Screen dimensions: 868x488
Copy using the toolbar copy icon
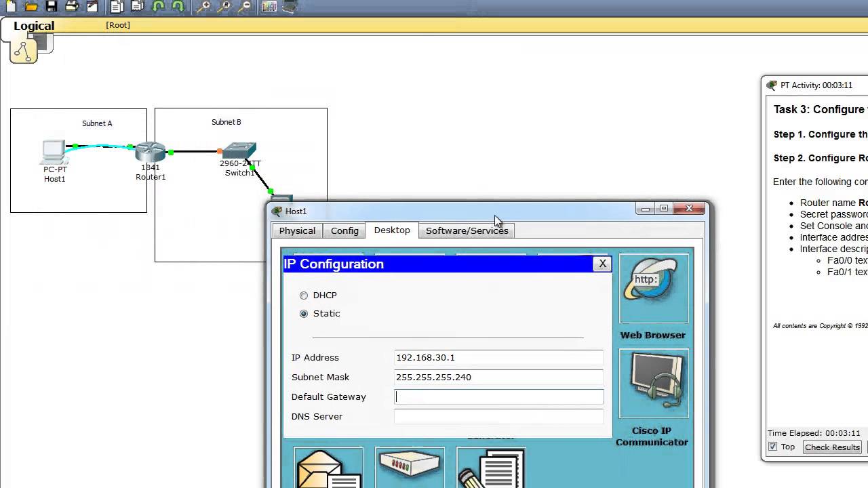coord(117,7)
